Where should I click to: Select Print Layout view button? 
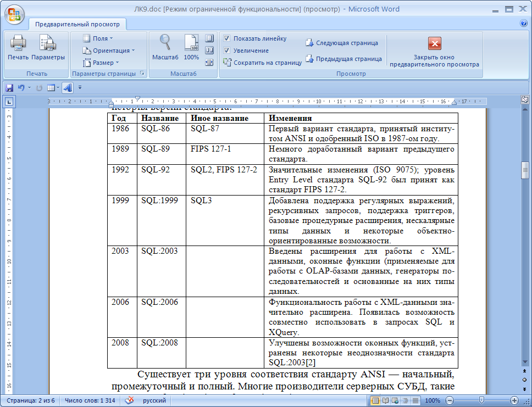click(x=375, y=400)
